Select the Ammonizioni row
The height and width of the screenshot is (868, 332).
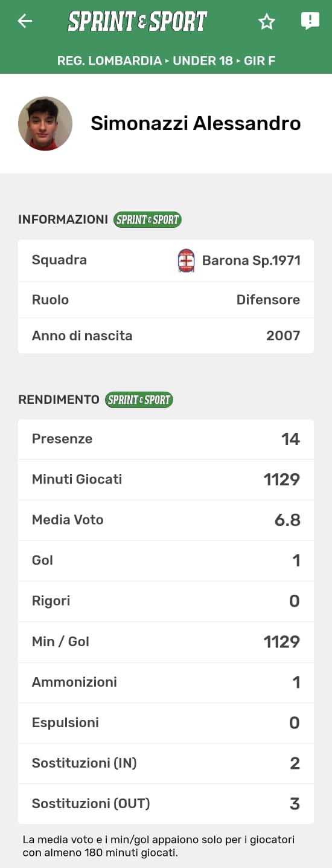coord(166,682)
